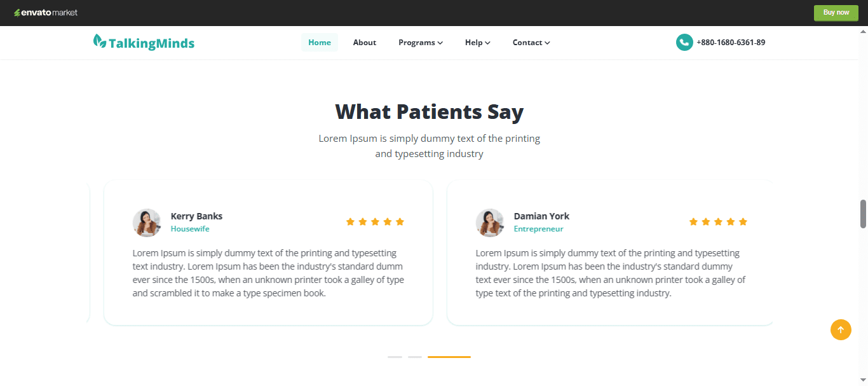
Task: Click Damian York's avatar photo
Action: tap(490, 223)
